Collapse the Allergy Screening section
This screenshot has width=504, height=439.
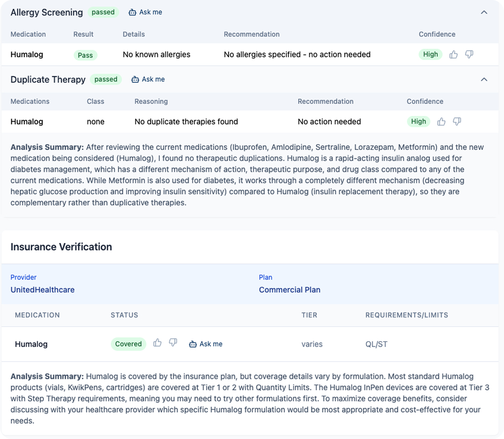click(x=484, y=12)
